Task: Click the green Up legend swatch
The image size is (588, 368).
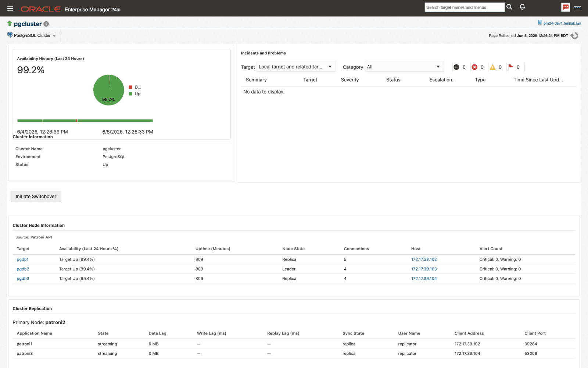Action: (130, 94)
